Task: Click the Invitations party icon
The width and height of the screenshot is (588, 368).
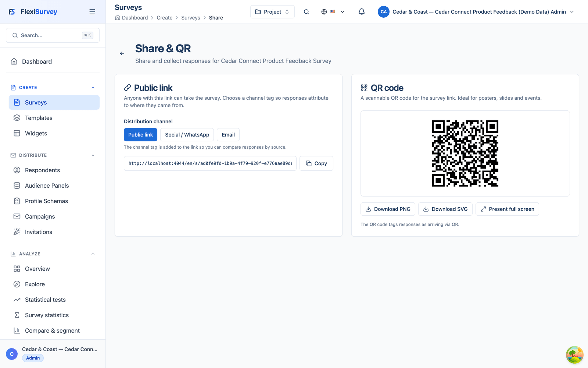Action: [17, 232]
